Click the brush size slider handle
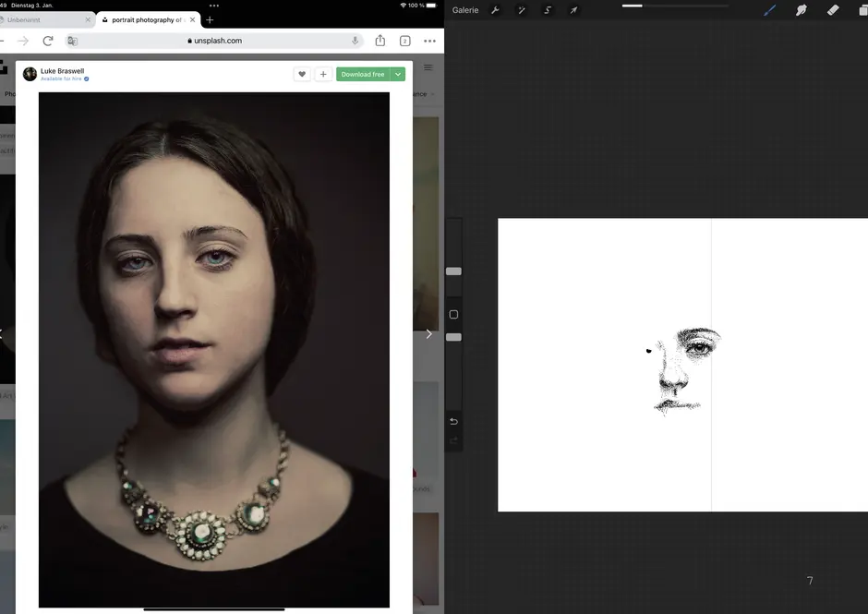 tap(453, 271)
